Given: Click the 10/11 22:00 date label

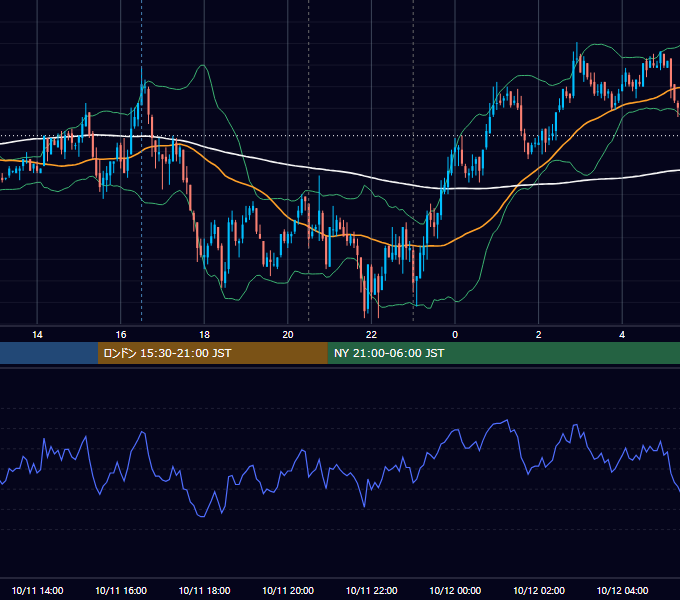Looking at the screenshot, I should (x=371, y=590).
